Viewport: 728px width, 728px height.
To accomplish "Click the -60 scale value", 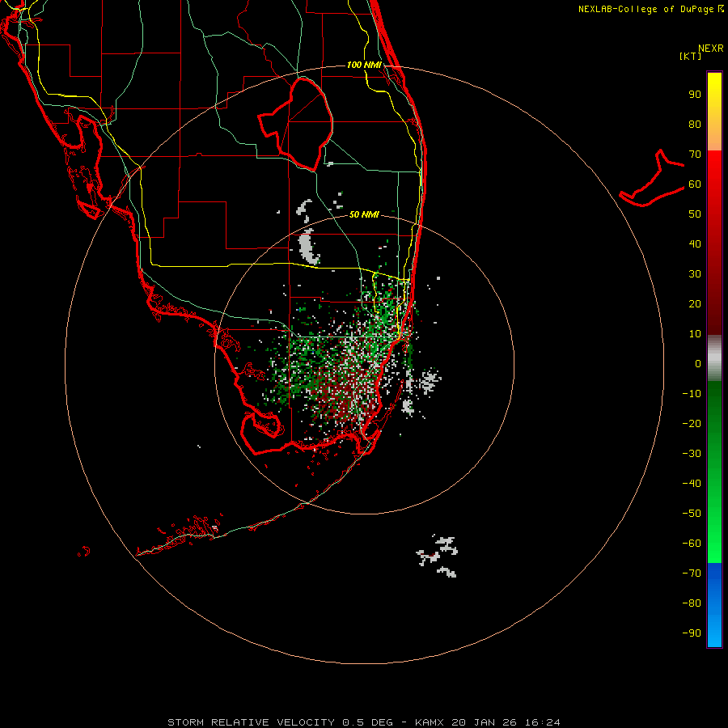I will coord(692,544).
